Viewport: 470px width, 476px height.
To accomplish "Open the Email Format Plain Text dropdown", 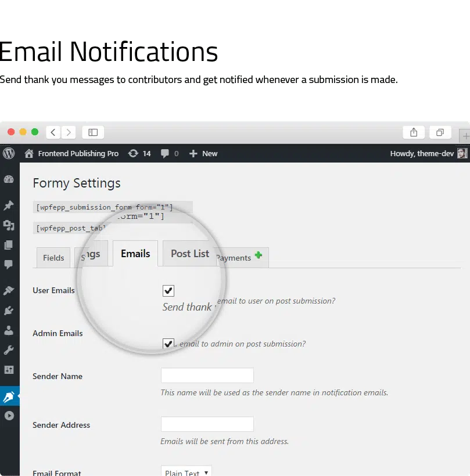I will pos(186,472).
